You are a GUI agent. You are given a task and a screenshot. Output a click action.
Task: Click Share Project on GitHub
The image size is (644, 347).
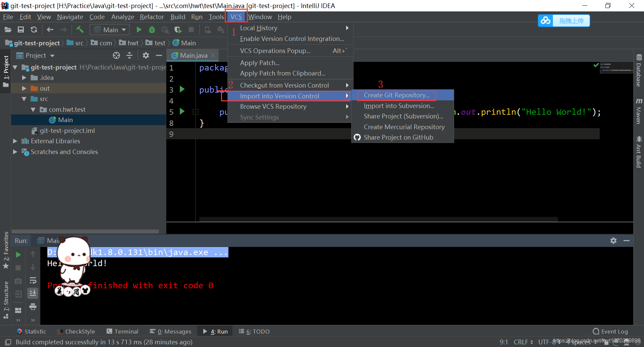point(402,138)
